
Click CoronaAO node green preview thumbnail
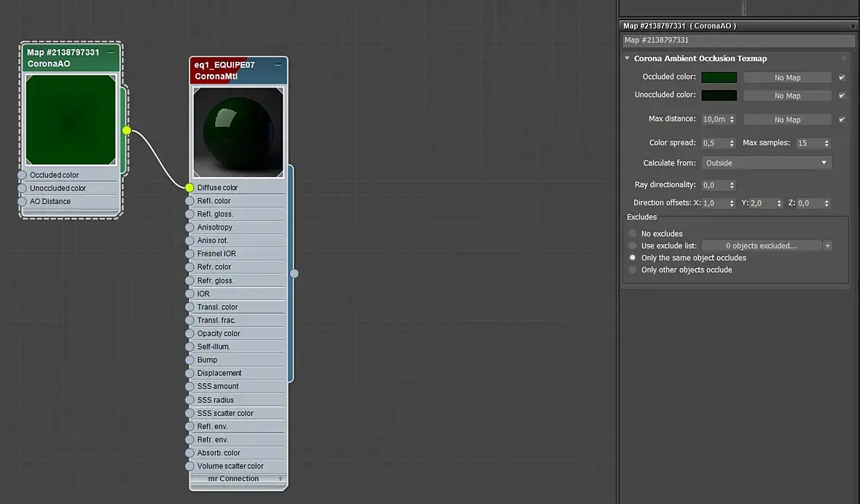click(71, 119)
